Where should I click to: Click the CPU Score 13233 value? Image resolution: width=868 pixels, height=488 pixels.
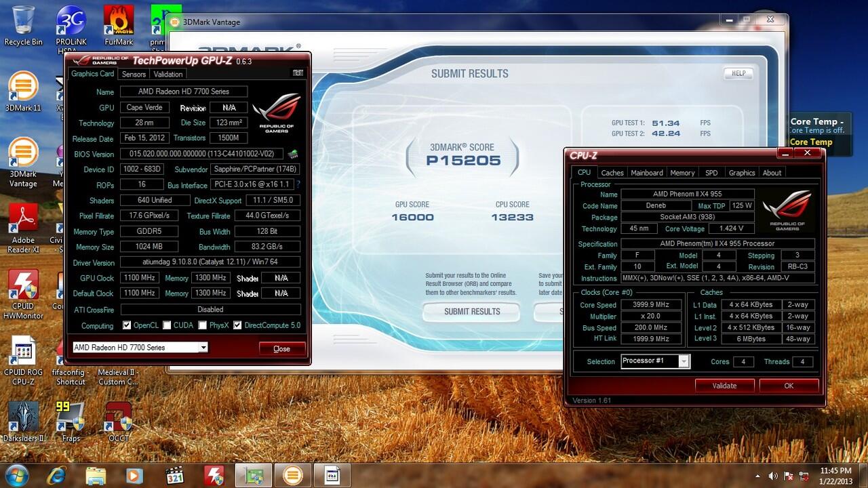[x=513, y=218]
